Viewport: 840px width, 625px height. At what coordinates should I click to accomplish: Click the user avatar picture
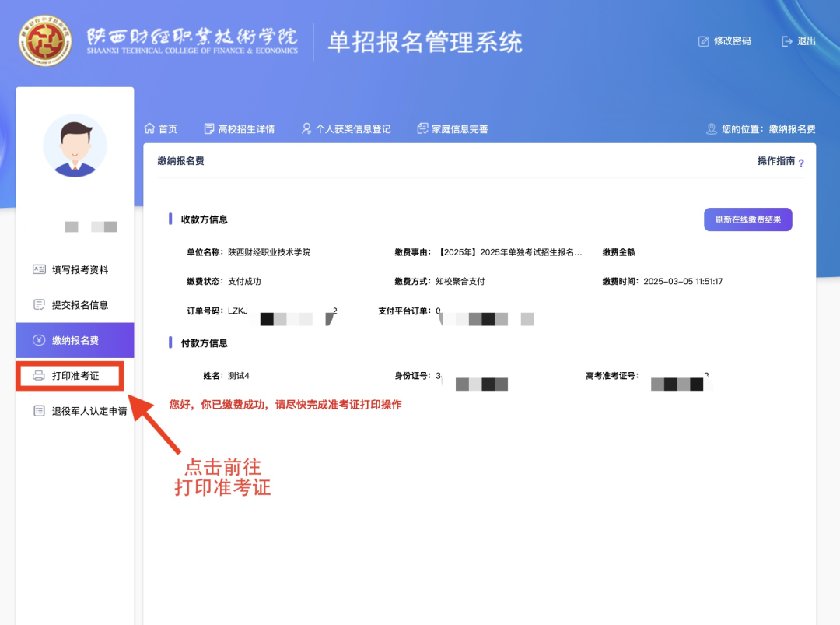[x=75, y=146]
